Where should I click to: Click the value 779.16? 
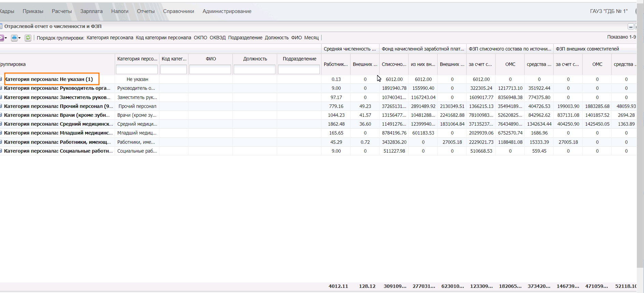[x=336, y=106]
